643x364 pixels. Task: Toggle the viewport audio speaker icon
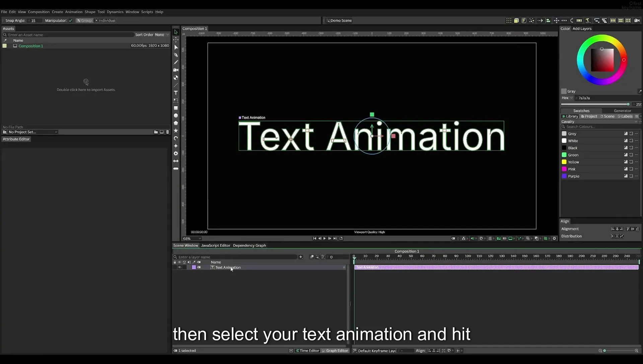tap(472, 239)
